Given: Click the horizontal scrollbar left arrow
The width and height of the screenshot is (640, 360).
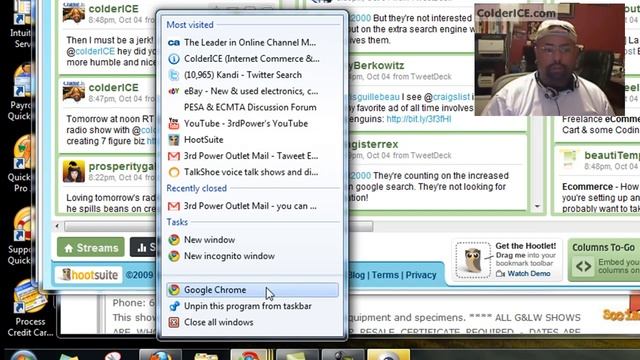Looking at the screenshot, I should pyautogui.click(x=57, y=226).
